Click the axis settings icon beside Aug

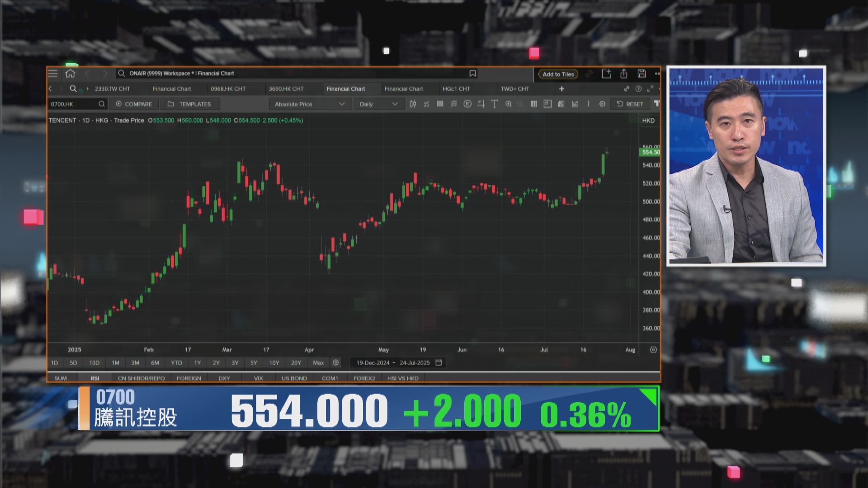pos(653,350)
